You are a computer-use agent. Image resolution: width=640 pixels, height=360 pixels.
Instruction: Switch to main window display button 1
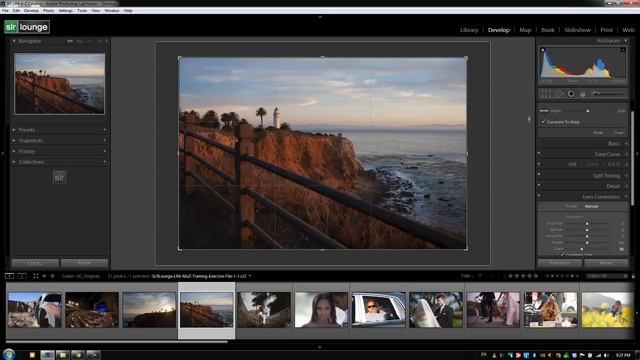click(9, 276)
